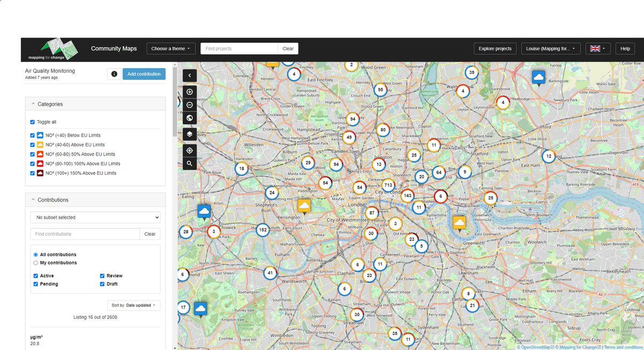
Task: Uncheck NO² (60-80) 50% Above EU Limits
Action: click(x=33, y=154)
